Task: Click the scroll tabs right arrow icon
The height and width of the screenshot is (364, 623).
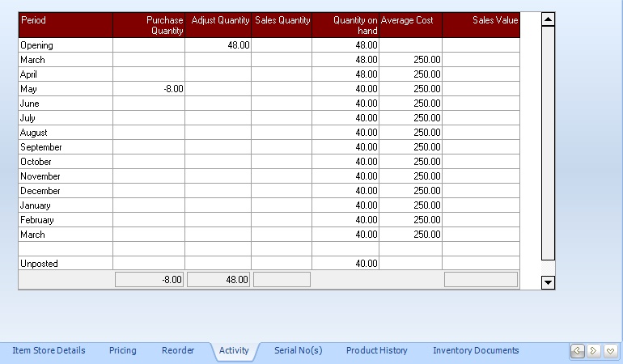Action: [x=594, y=351]
